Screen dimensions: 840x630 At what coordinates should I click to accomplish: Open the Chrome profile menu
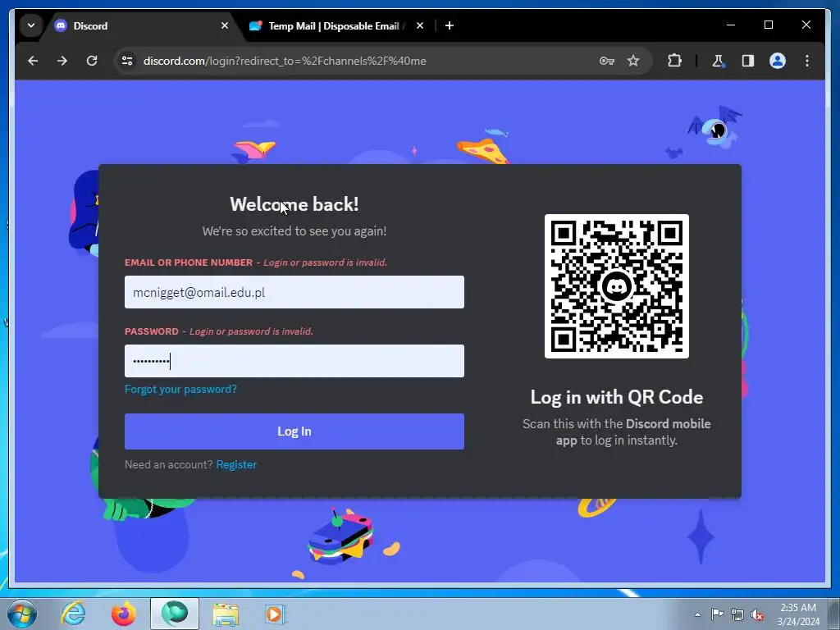coord(778,61)
